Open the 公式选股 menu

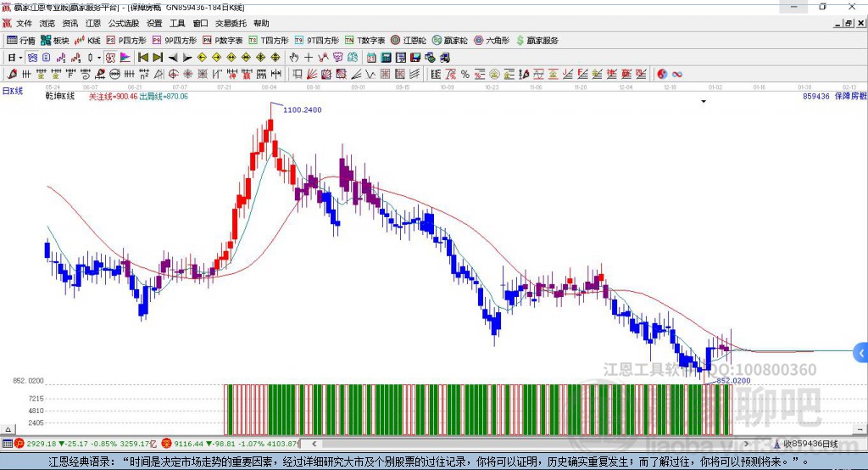(122, 24)
